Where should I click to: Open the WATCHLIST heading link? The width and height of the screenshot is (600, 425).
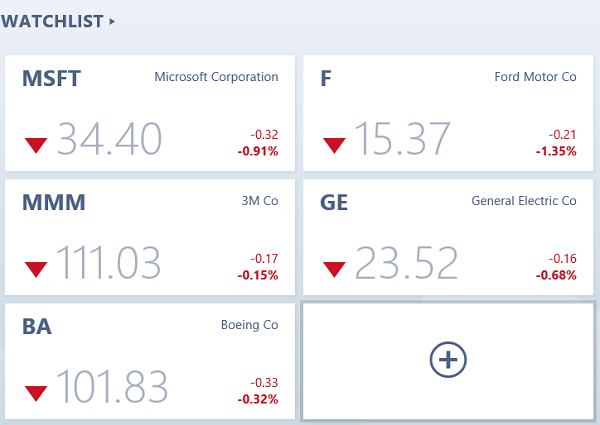point(52,21)
